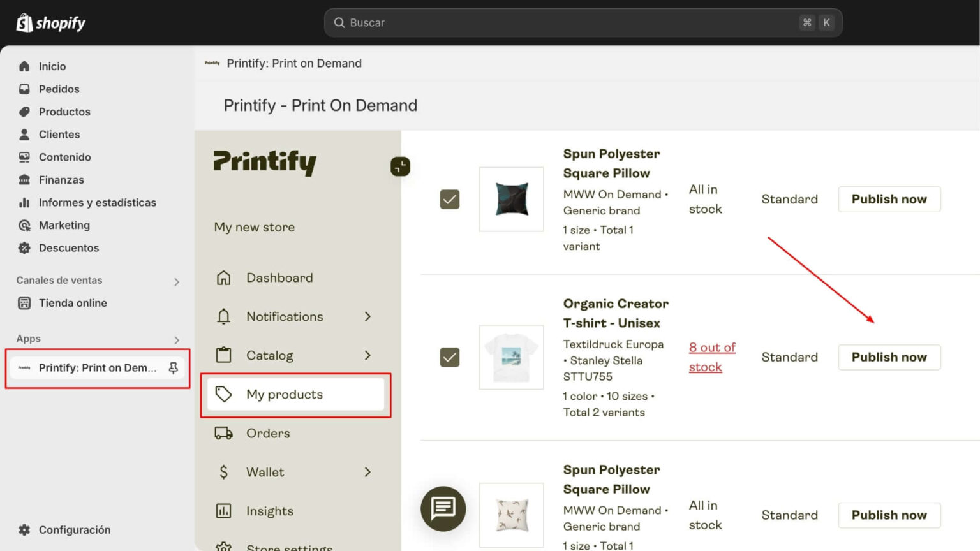Expand the Wallet chevron

(367, 472)
